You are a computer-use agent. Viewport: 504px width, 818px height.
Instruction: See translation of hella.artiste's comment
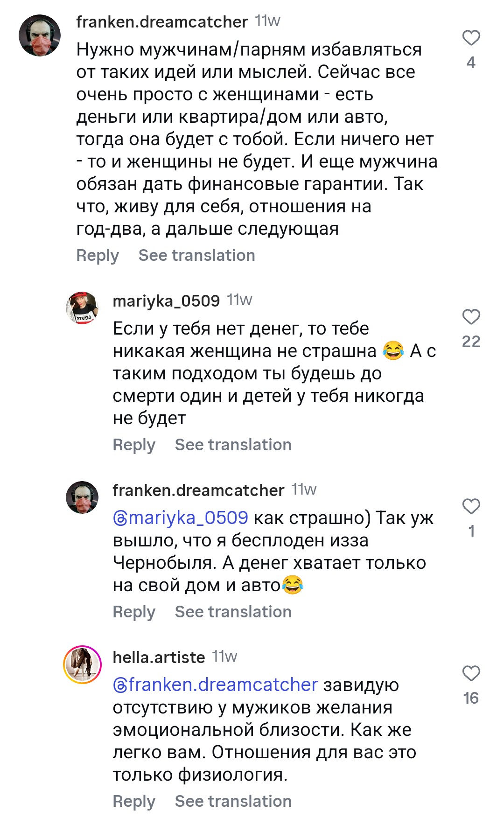click(233, 801)
